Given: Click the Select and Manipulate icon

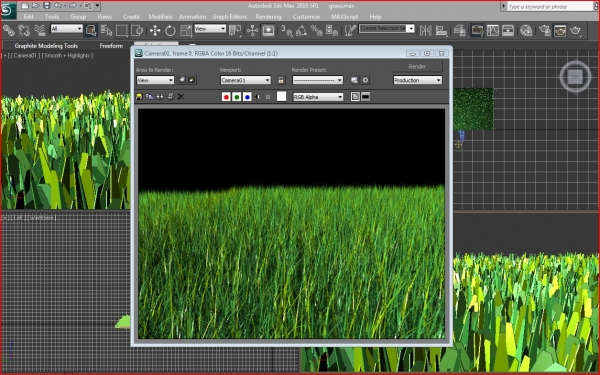Looking at the screenshot, I should [253, 30].
